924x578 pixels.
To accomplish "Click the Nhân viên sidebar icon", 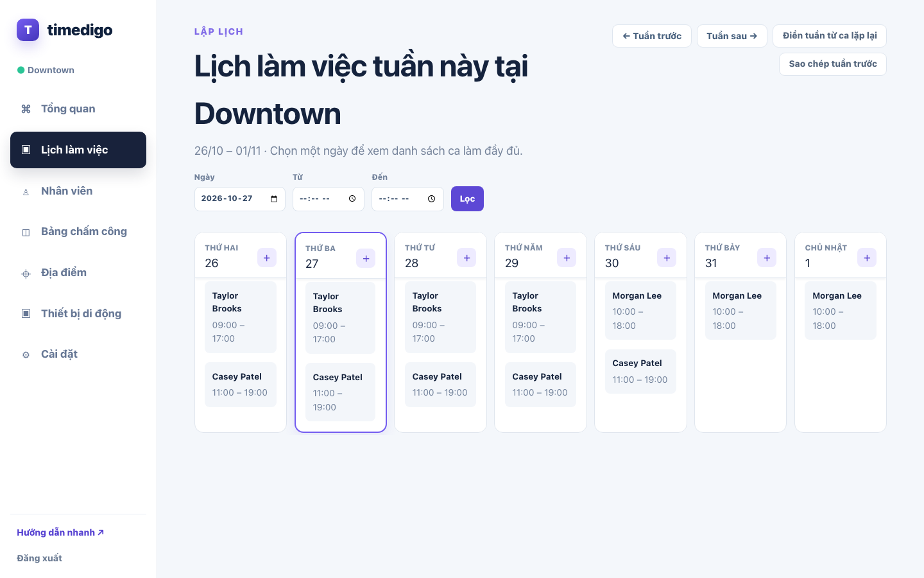I will click(26, 191).
